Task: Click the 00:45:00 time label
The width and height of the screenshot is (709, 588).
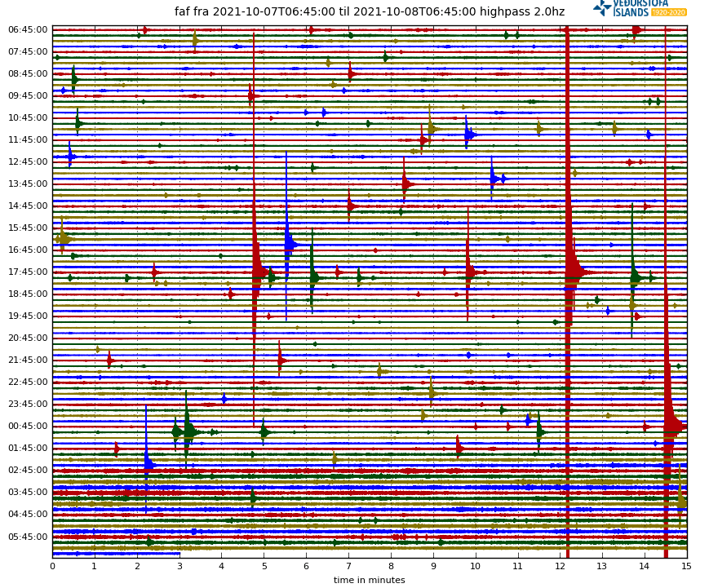Action: pos(28,427)
